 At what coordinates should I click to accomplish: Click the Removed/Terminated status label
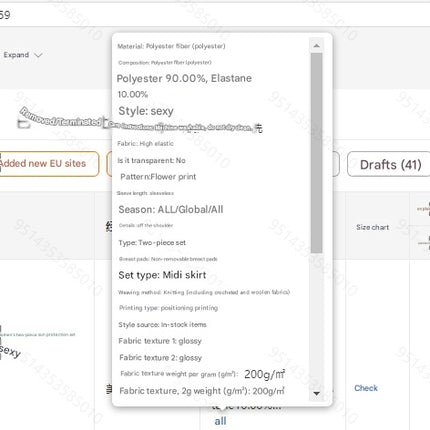[x=61, y=117]
